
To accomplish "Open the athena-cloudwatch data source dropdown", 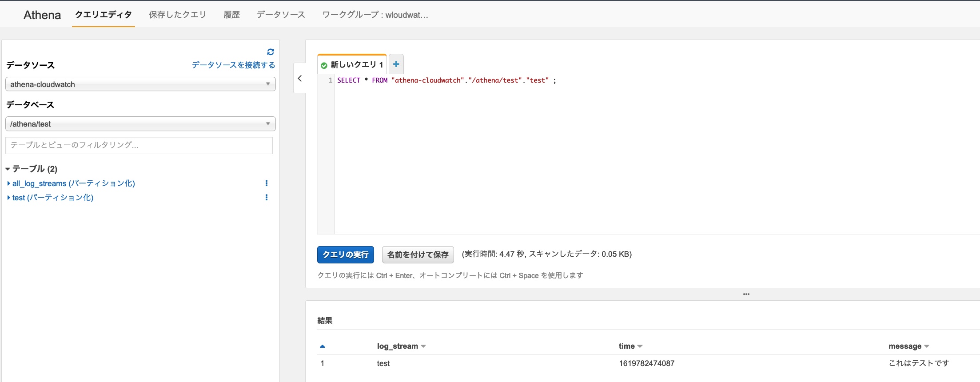I will click(140, 84).
